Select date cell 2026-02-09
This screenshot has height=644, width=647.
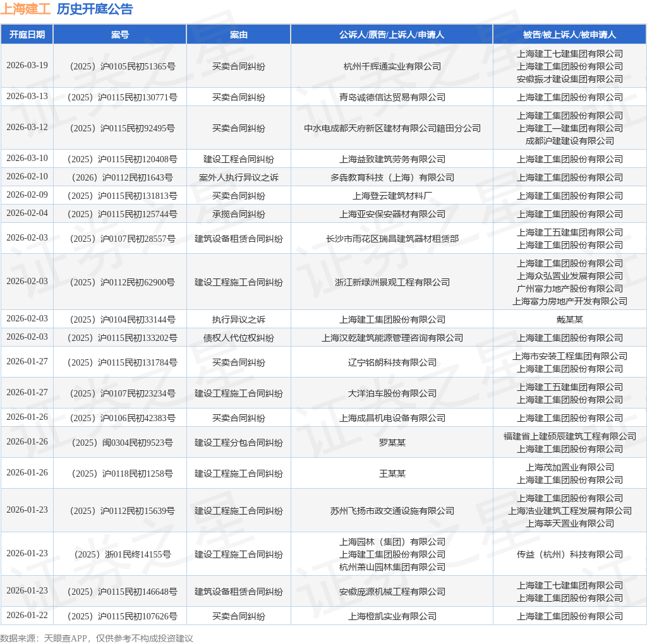pos(27,194)
